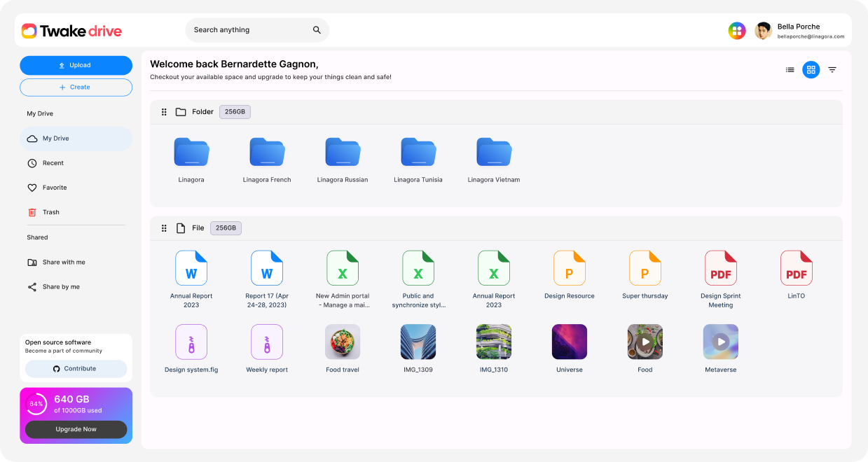Click the Contribute link
The height and width of the screenshot is (462, 868).
pyautogui.click(x=76, y=368)
